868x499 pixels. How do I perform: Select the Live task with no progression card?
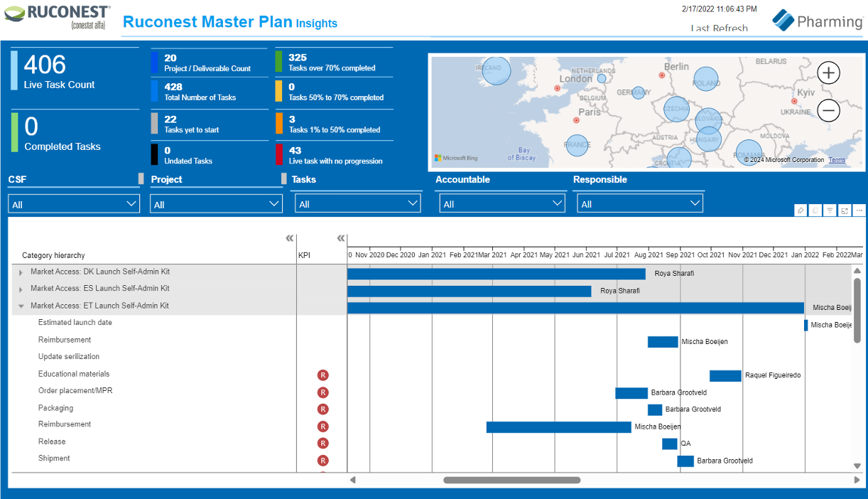coord(334,155)
